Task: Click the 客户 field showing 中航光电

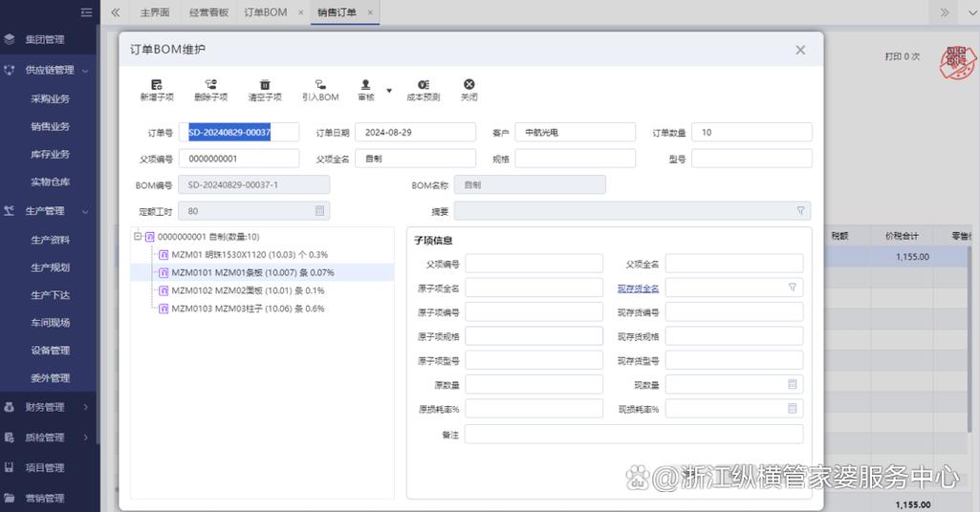Action: pos(575,133)
